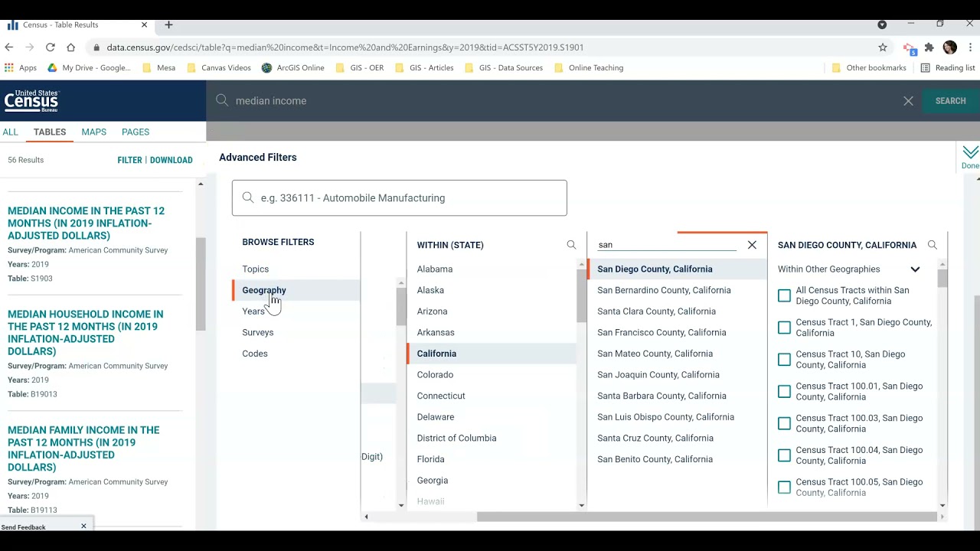Image resolution: width=980 pixels, height=551 pixels.
Task: Check All Census Tracts within San Diego County
Action: coord(784,295)
